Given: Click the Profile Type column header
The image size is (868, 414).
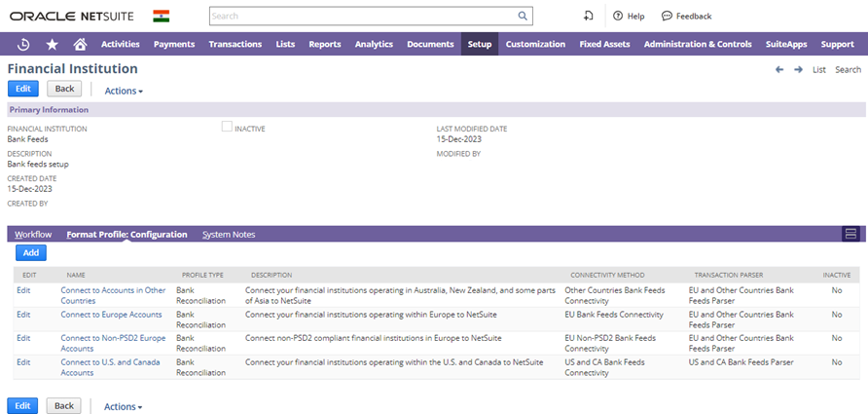Looking at the screenshot, I should [x=202, y=275].
